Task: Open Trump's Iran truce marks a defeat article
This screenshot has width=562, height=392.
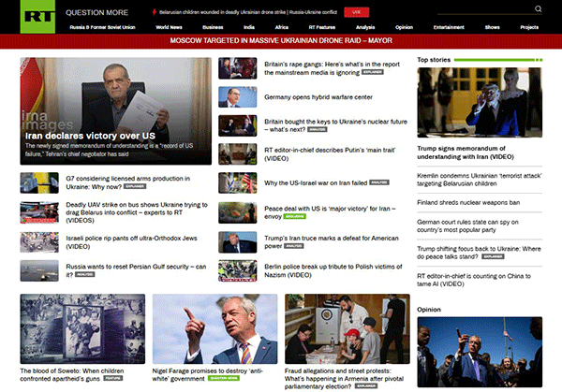Action: (332, 242)
